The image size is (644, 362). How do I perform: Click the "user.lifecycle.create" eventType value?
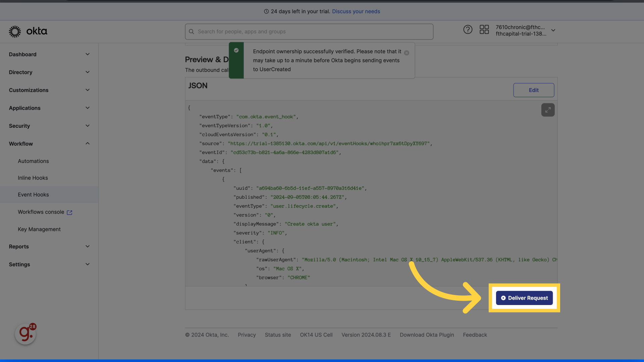point(303,206)
